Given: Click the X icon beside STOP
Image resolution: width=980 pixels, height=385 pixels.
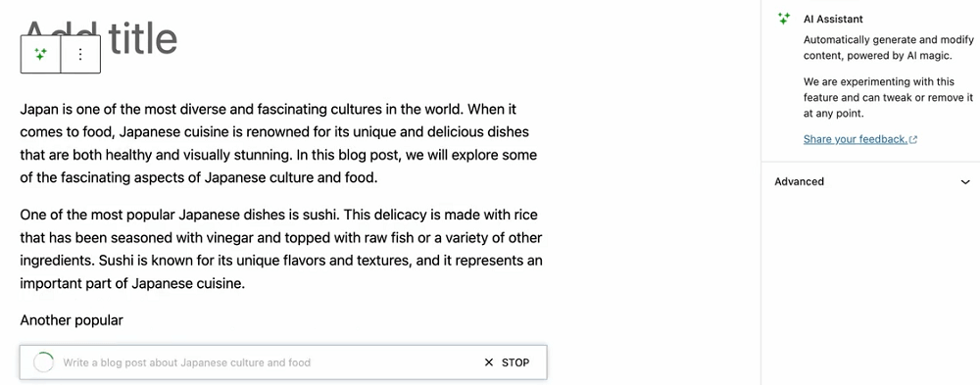Looking at the screenshot, I should coord(489,362).
